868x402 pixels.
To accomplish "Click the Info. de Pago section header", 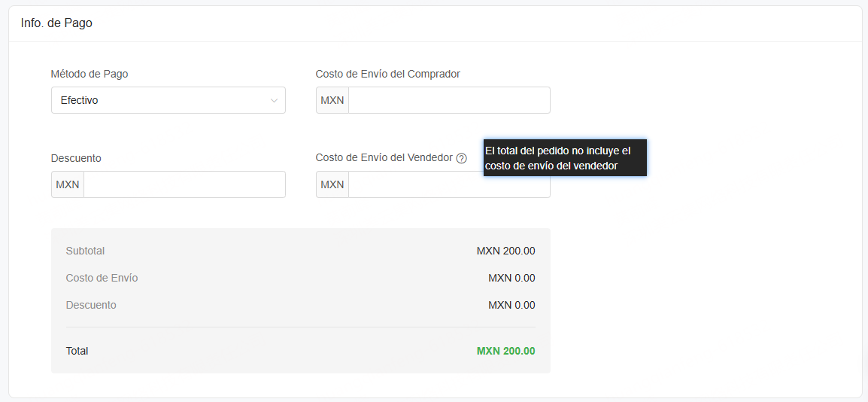I will click(x=56, y=23).
